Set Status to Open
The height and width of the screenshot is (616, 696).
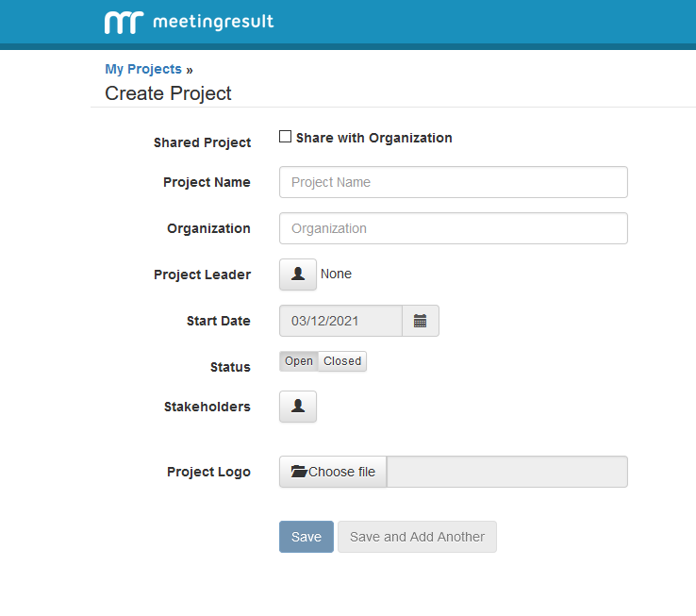tap(299, 361)
